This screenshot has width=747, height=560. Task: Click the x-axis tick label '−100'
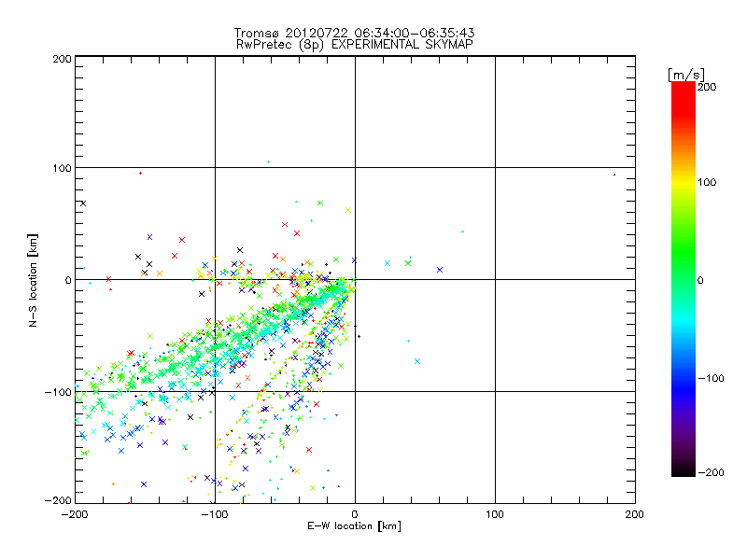click(215, 514)
